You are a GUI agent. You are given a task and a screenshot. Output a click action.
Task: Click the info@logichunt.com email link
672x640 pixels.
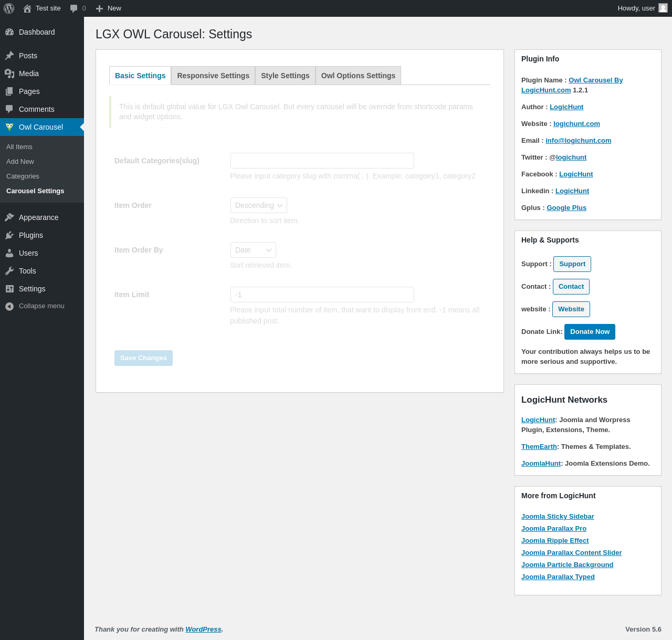579,141
